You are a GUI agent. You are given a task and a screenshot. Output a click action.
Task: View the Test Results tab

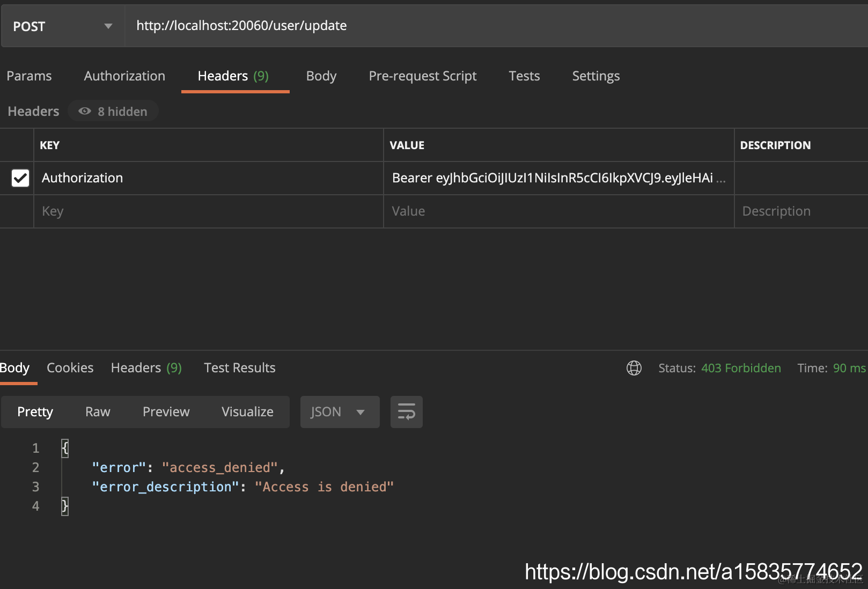tap(240, 368)
